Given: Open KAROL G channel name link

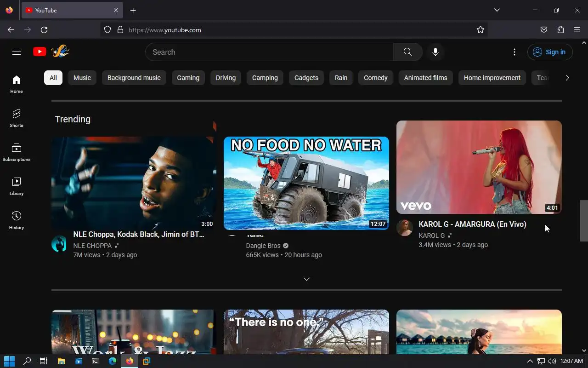Looking at the screenshot, I should tap(432, 236).
